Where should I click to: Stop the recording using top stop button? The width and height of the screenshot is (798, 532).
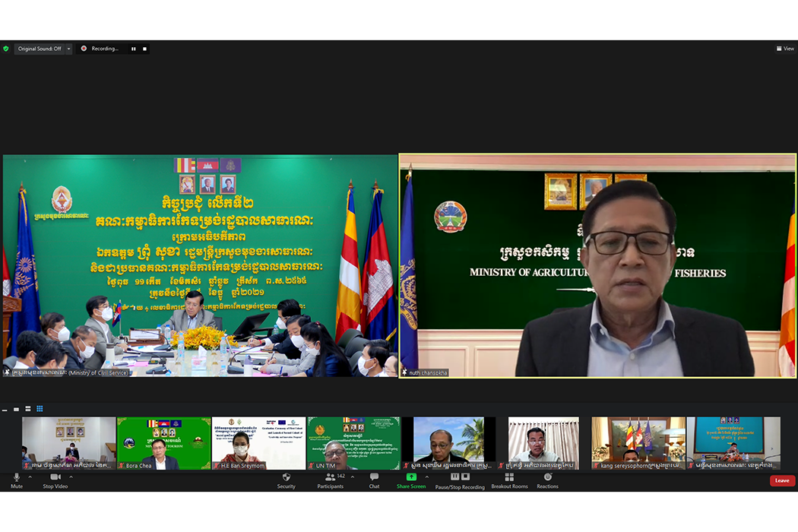click(x=144, y=49)
